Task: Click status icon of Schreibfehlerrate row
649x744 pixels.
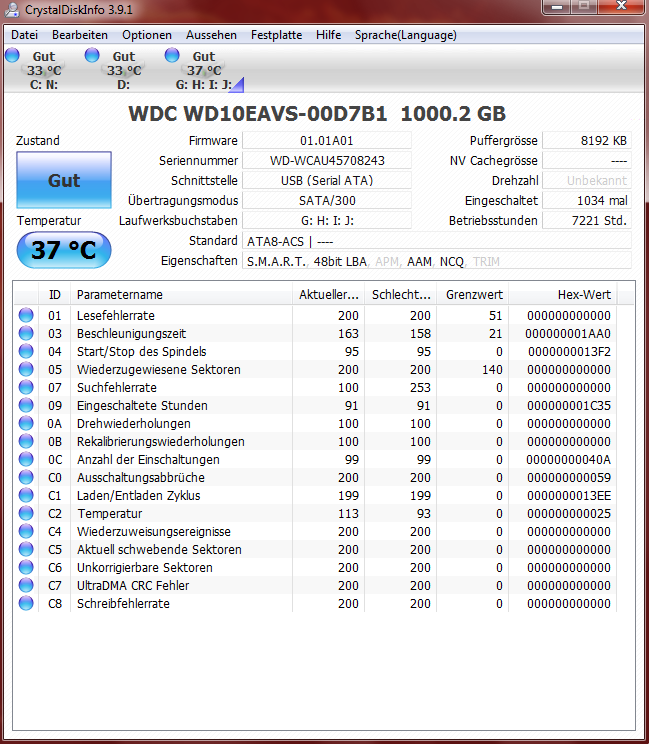Action: 26,604
